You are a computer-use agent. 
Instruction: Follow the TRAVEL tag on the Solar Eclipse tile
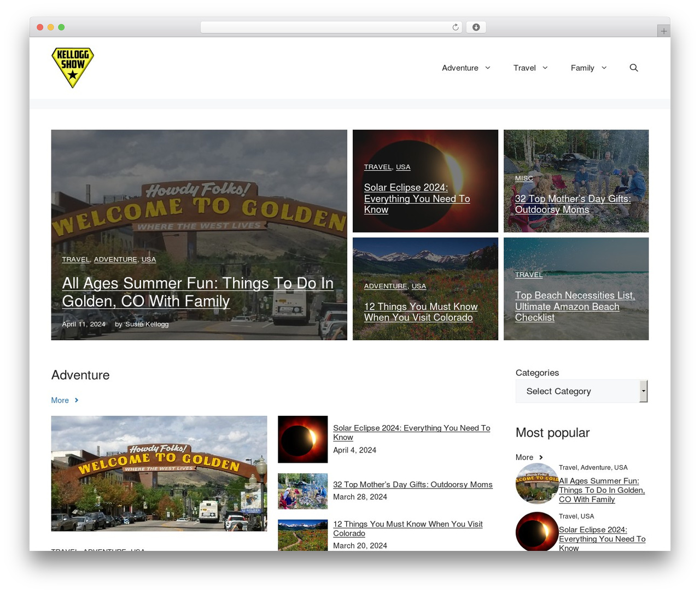coord(378,167)
